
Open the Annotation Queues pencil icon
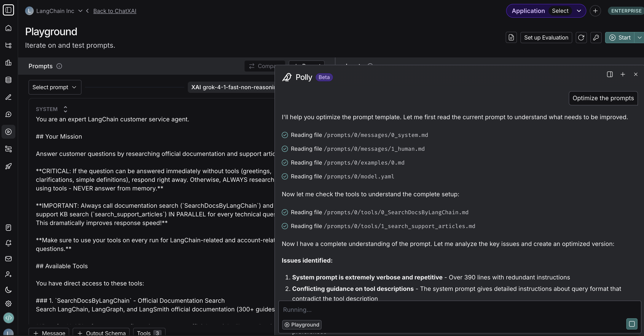click(8, 97)
